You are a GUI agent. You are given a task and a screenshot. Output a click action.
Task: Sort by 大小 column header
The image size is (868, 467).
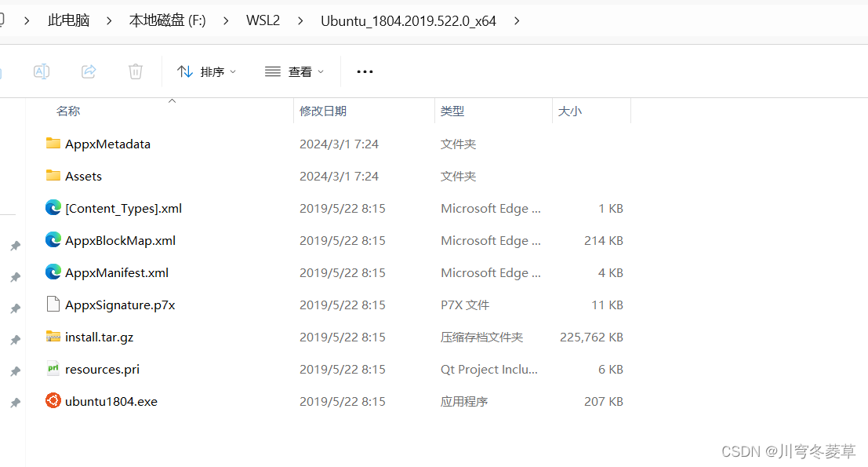pos(569,111)
